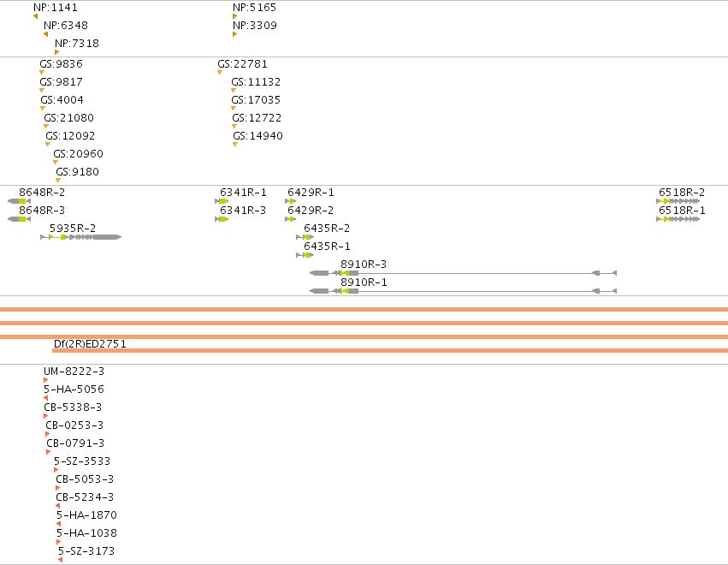Select the Df(2R)ED2751 orange deficiency bar

click(390, 351)
